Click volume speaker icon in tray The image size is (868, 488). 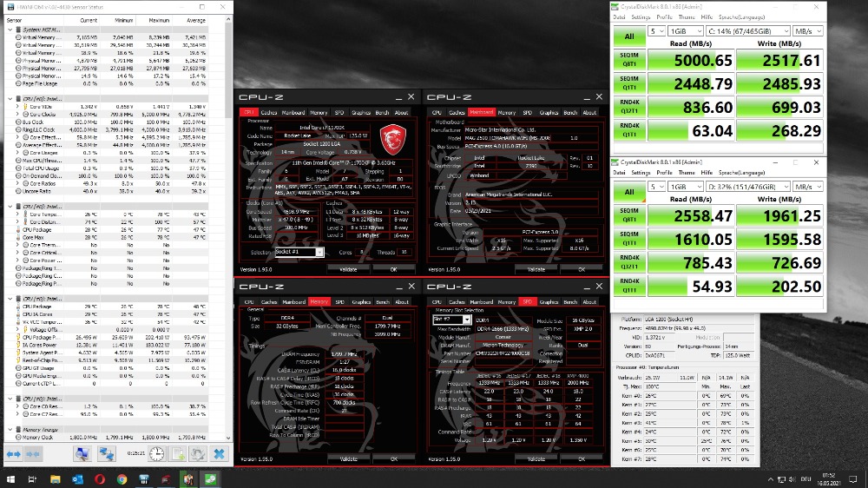[792, 479]
